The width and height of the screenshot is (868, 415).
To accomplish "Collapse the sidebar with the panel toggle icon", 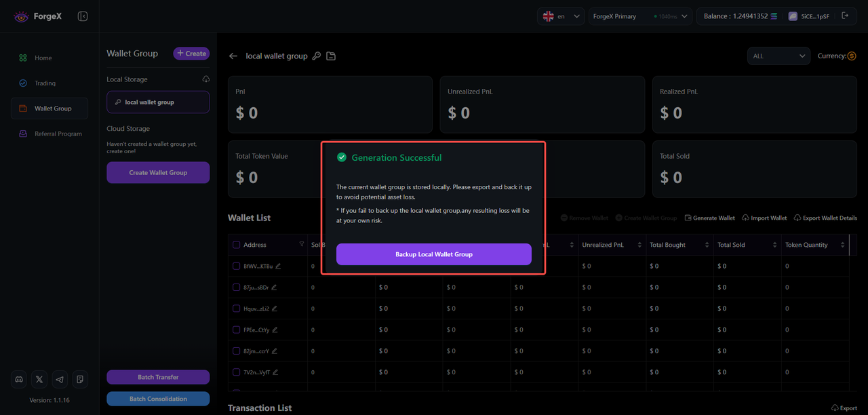I will [x=83, y=16].
